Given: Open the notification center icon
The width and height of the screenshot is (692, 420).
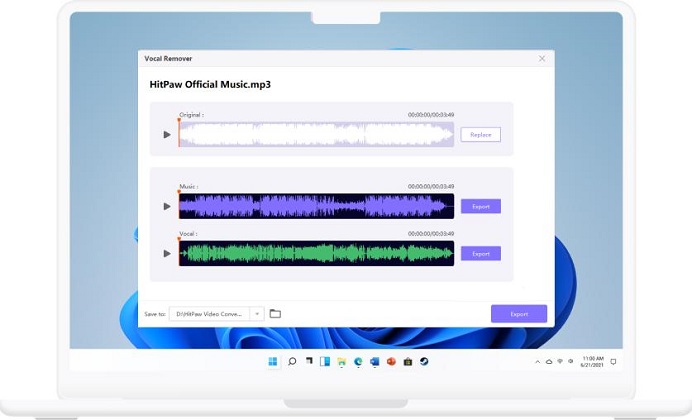Looking at the screenshot, I should 613,362.
